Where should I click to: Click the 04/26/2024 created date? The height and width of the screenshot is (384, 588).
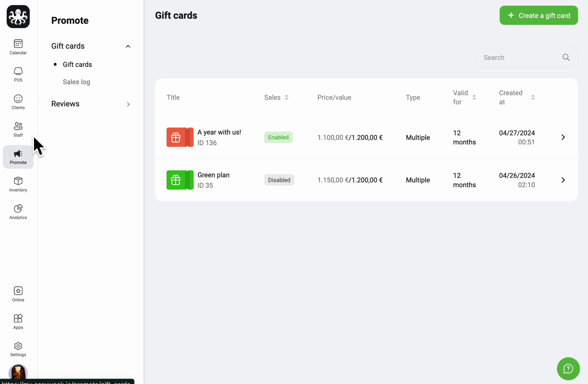click(517, 175)
